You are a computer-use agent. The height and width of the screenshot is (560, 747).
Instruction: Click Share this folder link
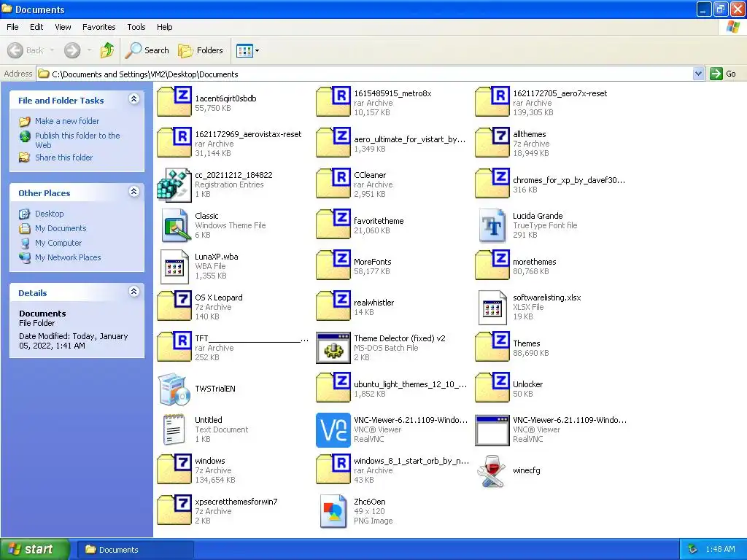(x=64, y=157)
